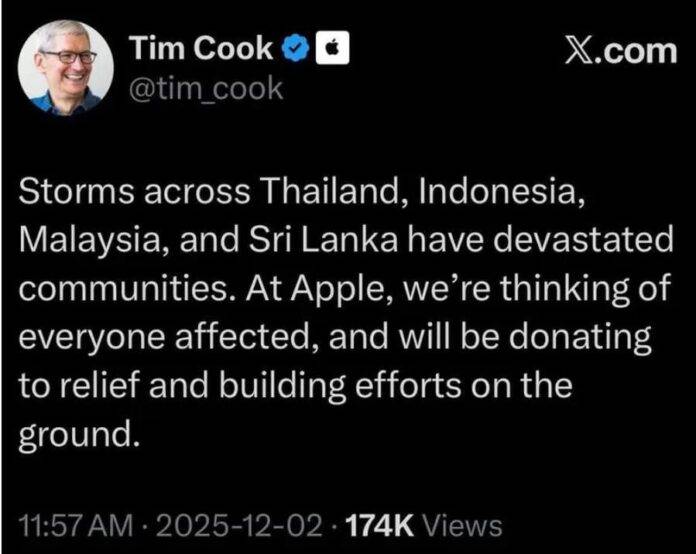Click the 2025-12-02 post date

point(238,526)
